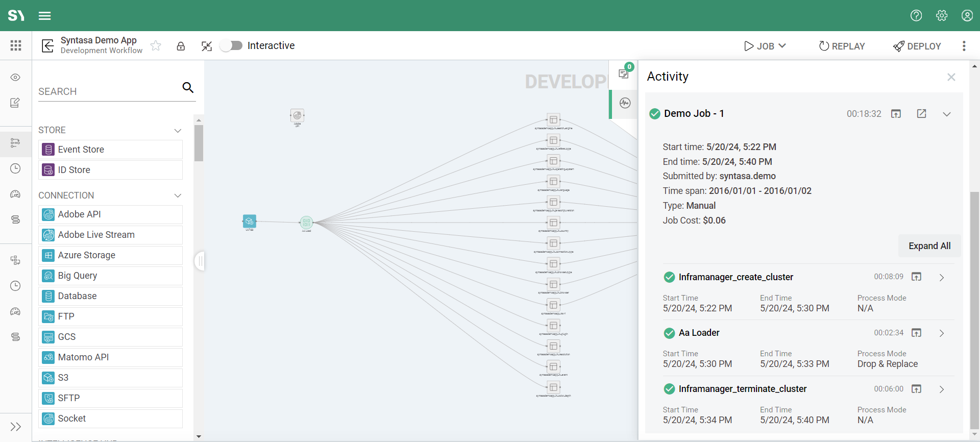Viewport: 980px width, 442px height.
Task: Click the favorite star icon
Action: pos(156,46)
